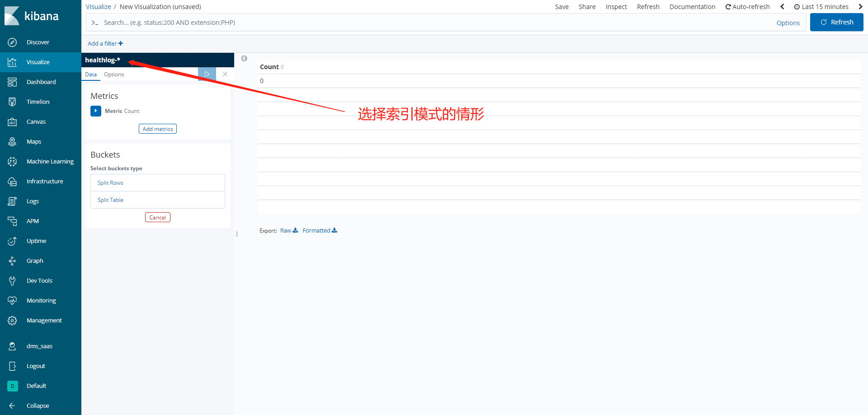Step time range forward arrow
Screen dimensions: 868x415
pos(860,7)
